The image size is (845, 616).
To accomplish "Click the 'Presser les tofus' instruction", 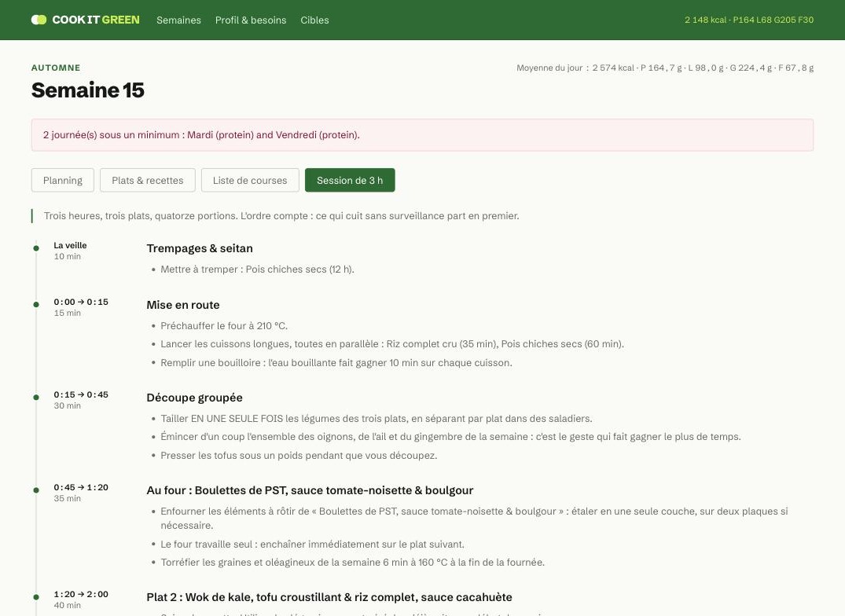I will click(x=299, y=456).
